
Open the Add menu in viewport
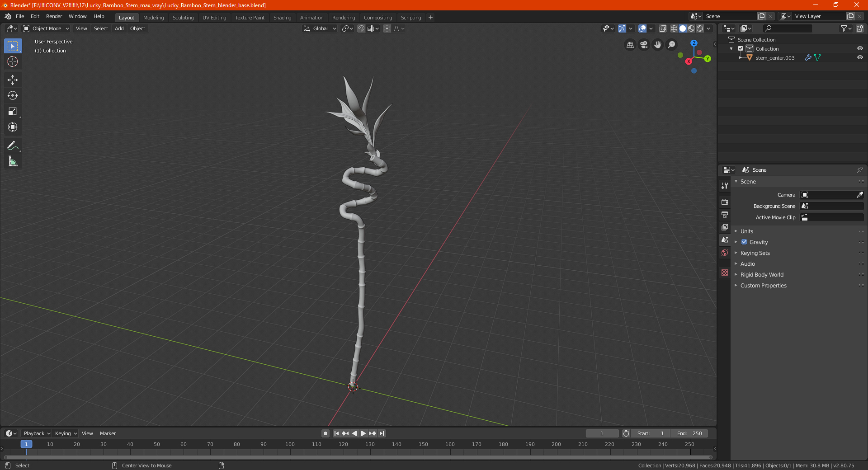coord(119,28)
